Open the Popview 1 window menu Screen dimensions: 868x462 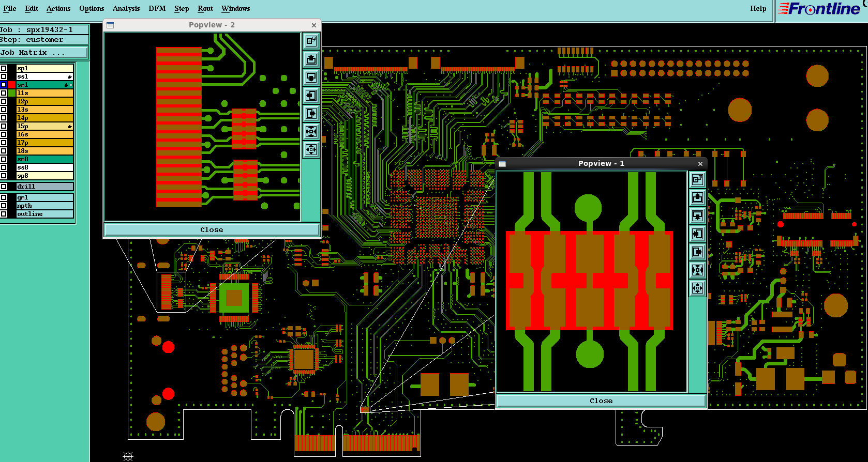(502, 164)
